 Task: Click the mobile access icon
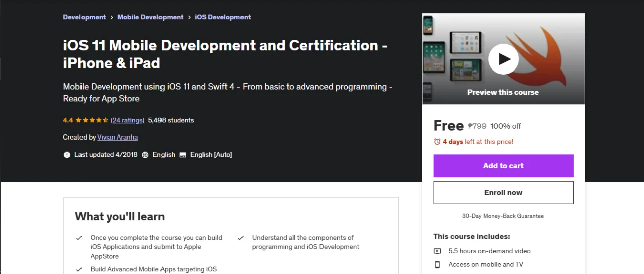click(437, 264)
